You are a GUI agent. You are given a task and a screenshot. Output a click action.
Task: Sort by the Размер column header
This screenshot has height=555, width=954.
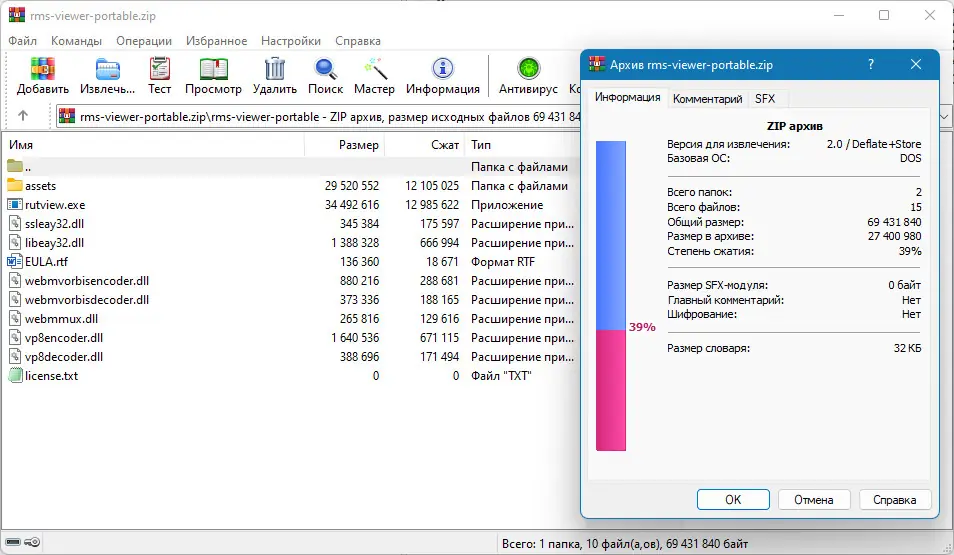point(344,145)
